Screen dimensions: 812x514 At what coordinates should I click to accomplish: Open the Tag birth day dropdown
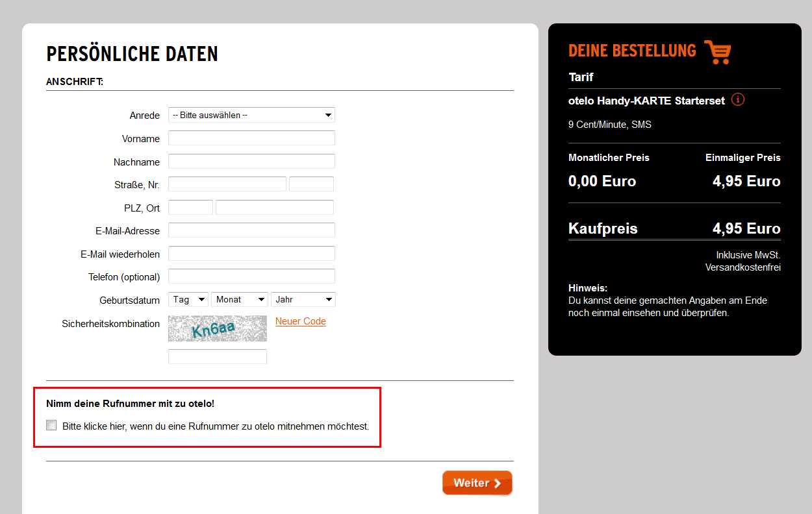188,299
